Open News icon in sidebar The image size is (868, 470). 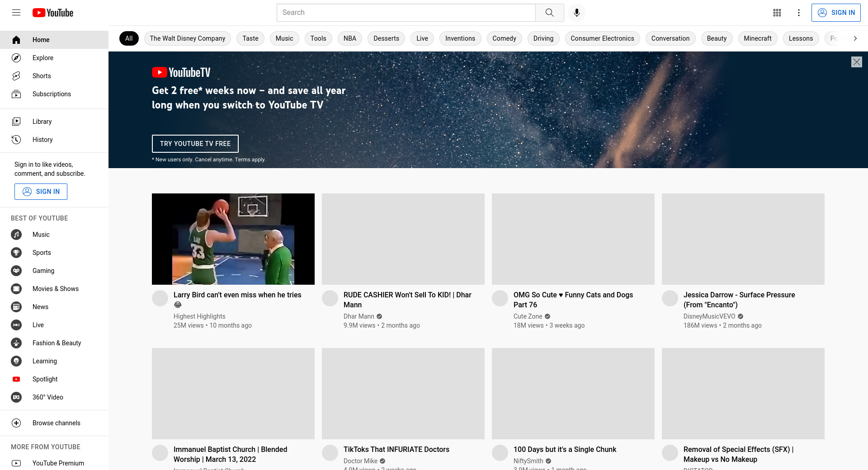tap(16, 307)
